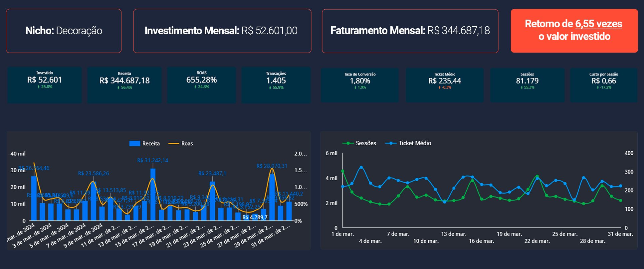Click the blue Receita legend swatch
Viewport: 644px width, 269px height.
tap(134, 144)
